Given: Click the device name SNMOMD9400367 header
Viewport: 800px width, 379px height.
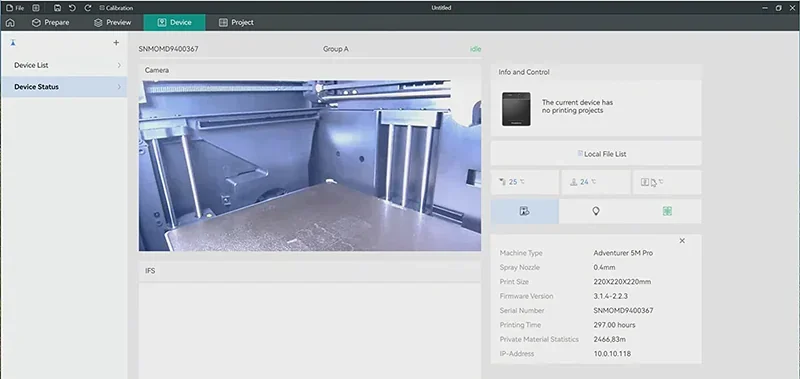Looking at the screenshot, I should [168, 49].
